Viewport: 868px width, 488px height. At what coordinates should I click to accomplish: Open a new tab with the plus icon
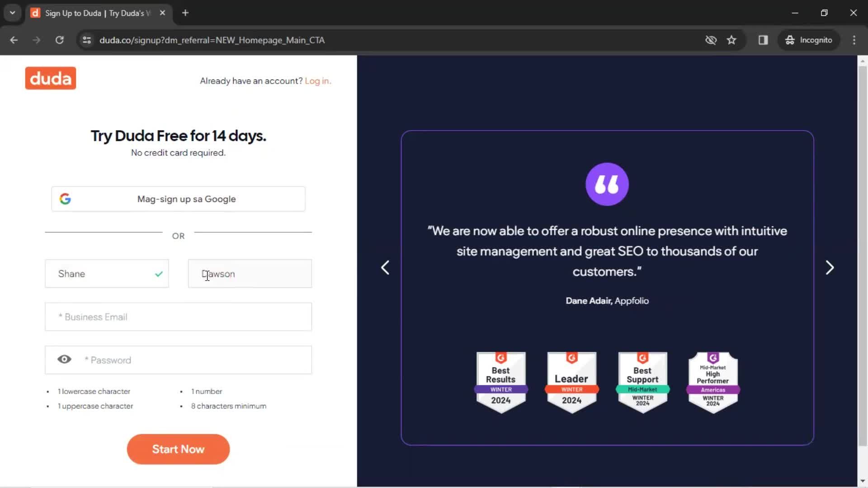185,13
